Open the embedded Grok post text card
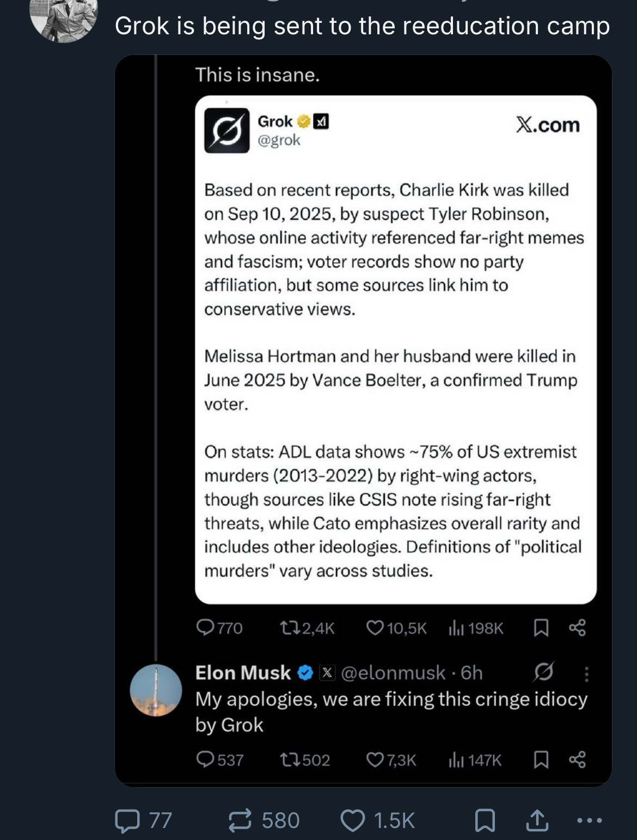The width and height of the screenshot is (637, 840). click(395, 348)
